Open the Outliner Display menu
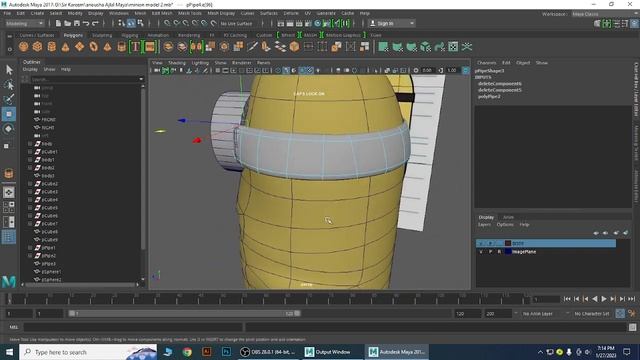The image size is (640, 360). click(30, 70)
